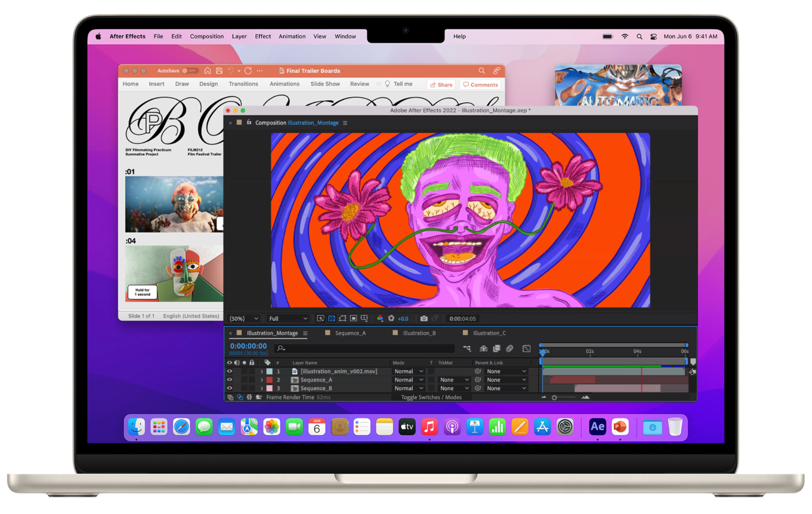This screenshot has width=812, height=514.
Task: Click the snapshot camera icon in viewer
Action: pyautogui.click(x=423, y=319)
